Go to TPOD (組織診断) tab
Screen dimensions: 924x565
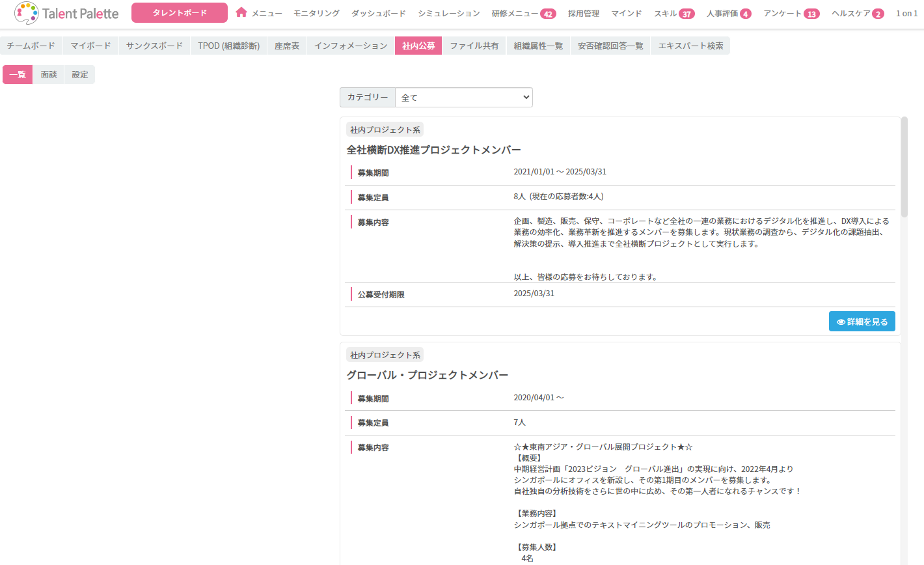click(x=228, y=46)
